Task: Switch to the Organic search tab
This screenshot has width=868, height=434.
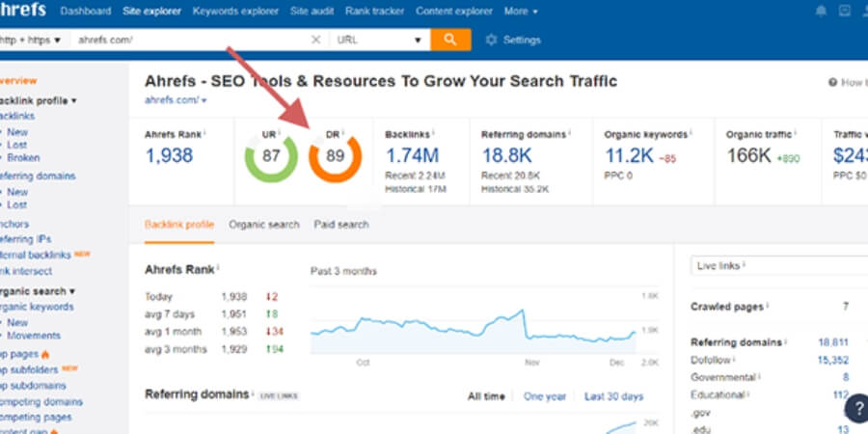Action: (264, 224)
